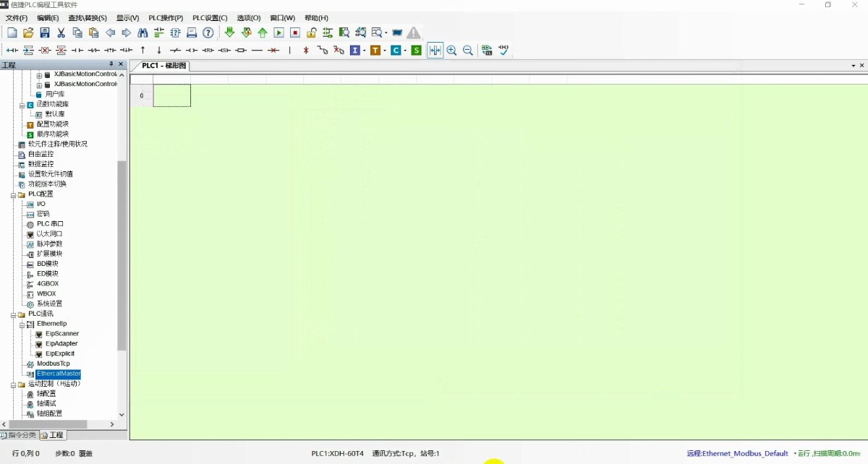Viewport: 868px width, 464px height.
Task: Insert rising edge up arrow element
Action: pyautogui.click(x=143, y=50)
